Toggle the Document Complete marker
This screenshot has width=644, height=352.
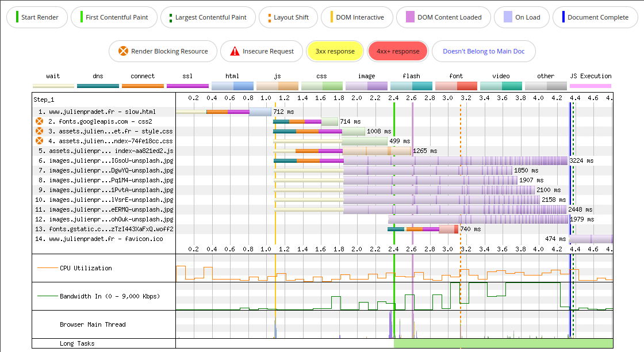[x=595, y=17]
